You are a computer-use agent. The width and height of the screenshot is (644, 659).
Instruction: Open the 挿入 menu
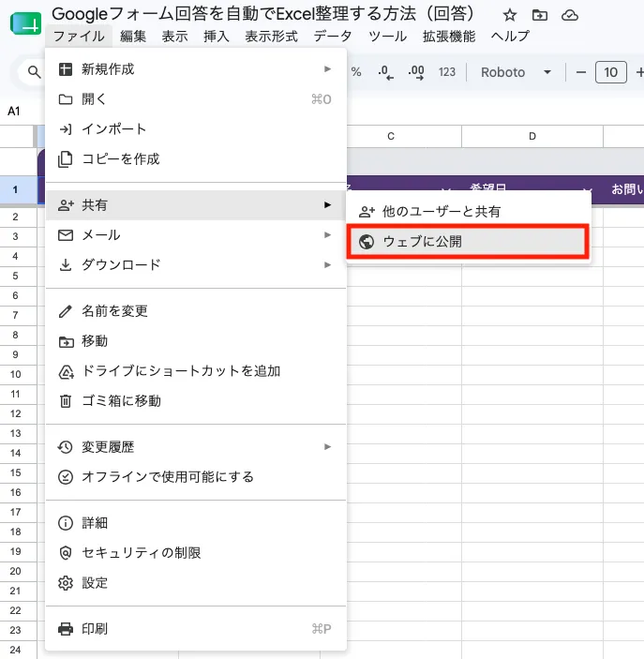217,37
